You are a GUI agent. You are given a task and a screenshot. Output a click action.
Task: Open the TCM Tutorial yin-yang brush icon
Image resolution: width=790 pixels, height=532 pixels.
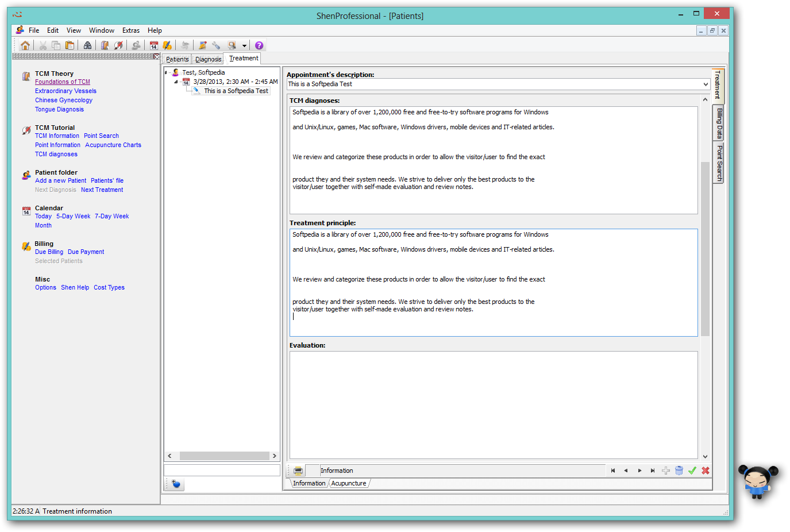point(118,45)
